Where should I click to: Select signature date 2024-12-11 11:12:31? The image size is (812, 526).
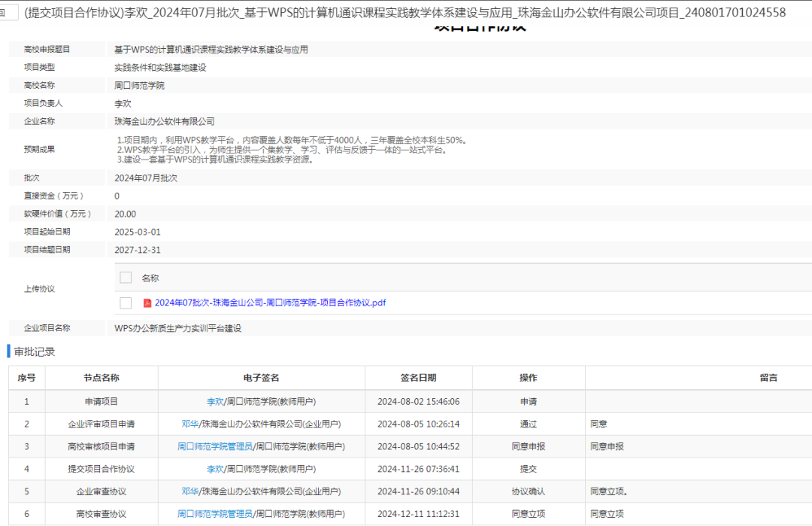419,514
